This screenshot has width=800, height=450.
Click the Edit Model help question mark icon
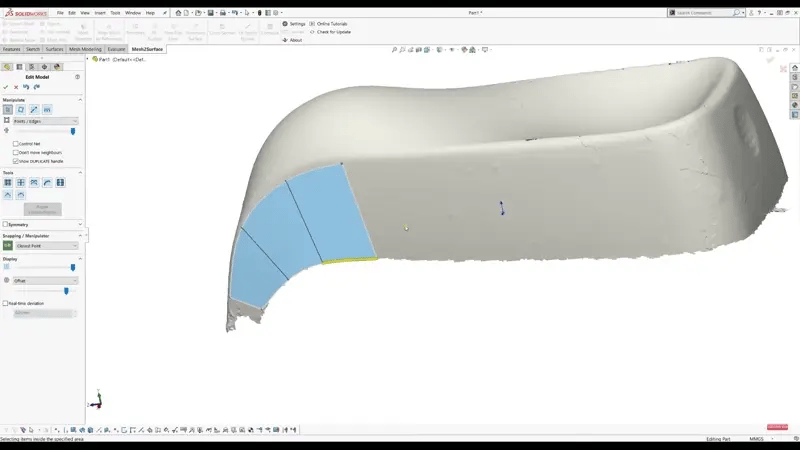(77, 77)
